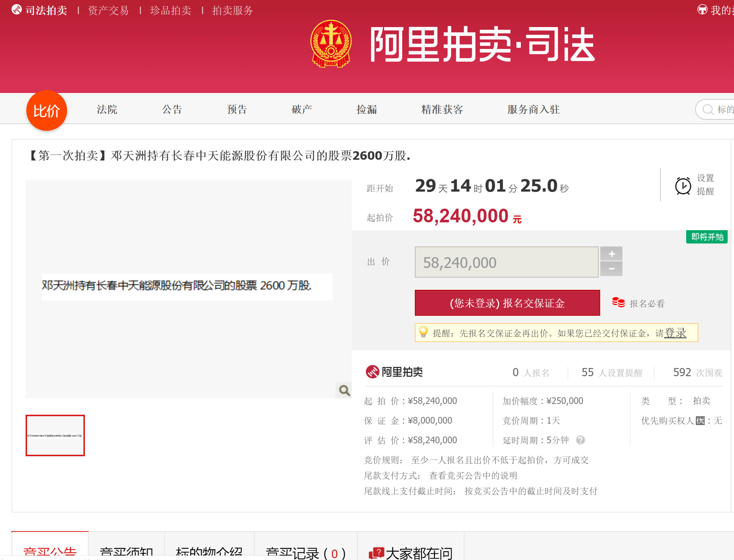Open the 拍卖服务 top navigation link
Image resolution: width=734 pixels, height=560 pixels.
pos(233,10)
